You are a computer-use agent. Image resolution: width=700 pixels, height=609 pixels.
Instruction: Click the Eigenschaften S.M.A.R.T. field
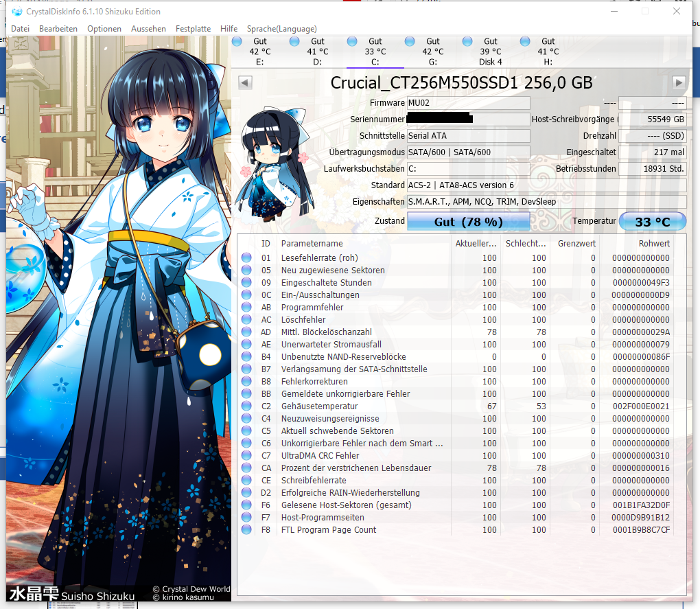[x=546, y=202]
